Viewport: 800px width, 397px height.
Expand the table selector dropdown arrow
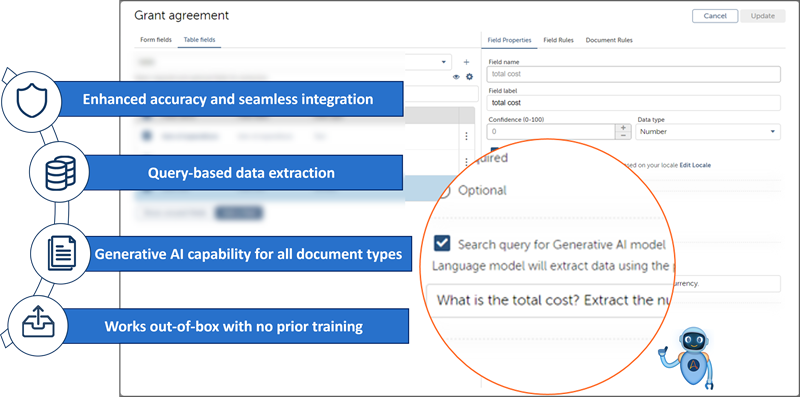click(x=444, y=62)
